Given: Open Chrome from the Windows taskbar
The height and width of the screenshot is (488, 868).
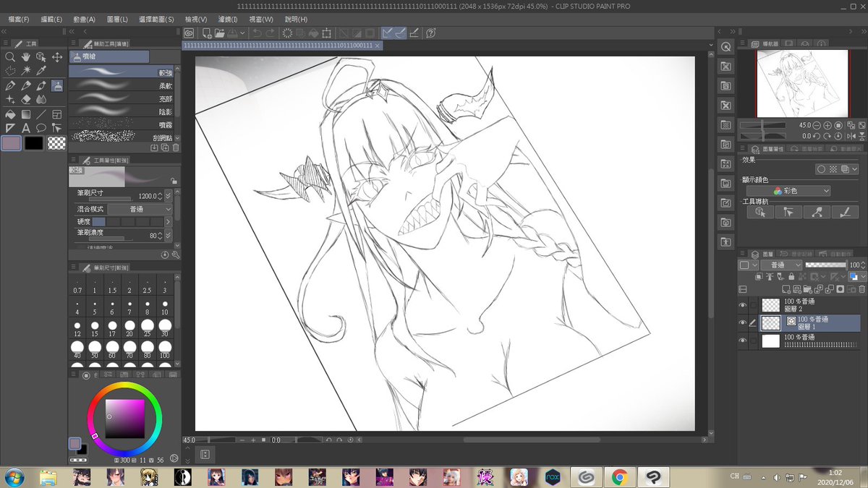Looking at the screenshot, I should 618,477.
